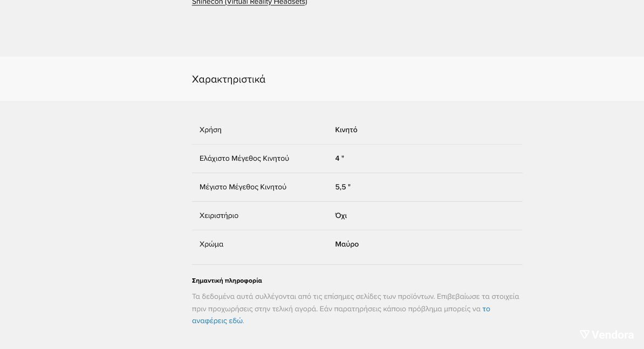This screenshot has height=349, width=644.
Task: Open the Shinecon Virtual Reality Headsets link
Action: tap(249, 3)
